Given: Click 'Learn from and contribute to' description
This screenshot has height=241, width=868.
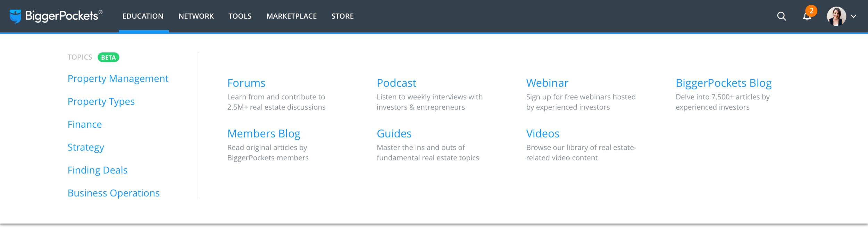Looking at the screenshot, I should point(276,102).
